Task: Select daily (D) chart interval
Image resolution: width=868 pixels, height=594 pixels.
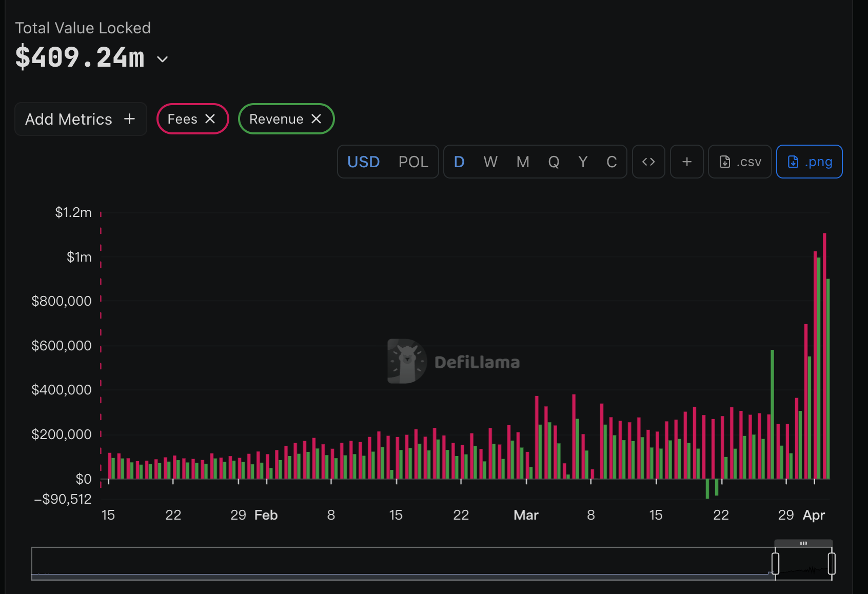Action: point(459,162)
